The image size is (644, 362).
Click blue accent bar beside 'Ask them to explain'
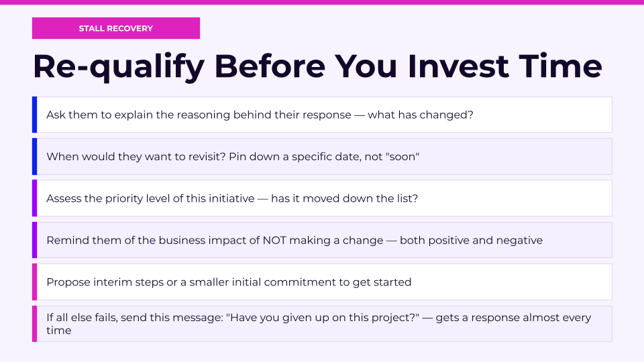34,115
